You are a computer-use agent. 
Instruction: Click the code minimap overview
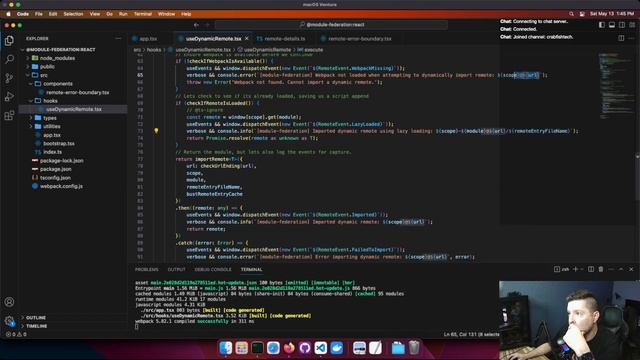(x=616, y=86)
